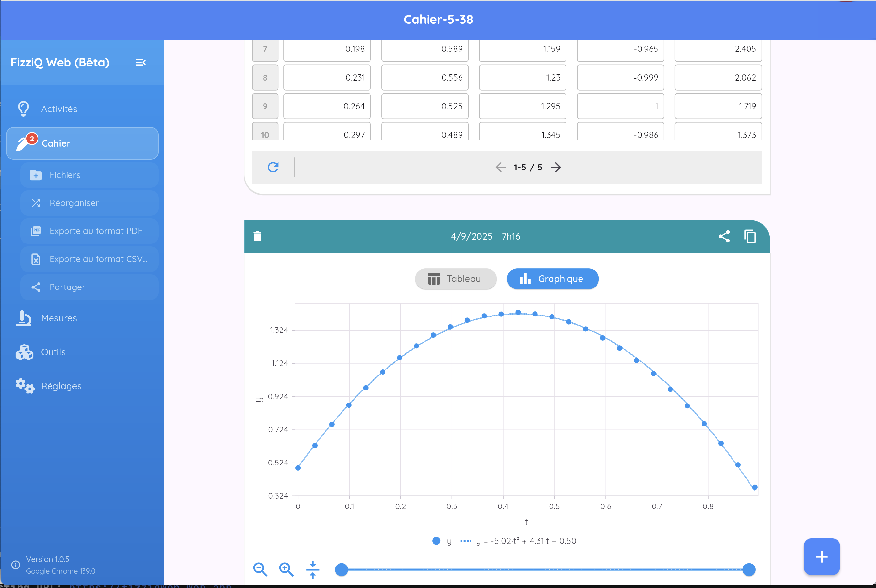The width and height of the screenshot is (876, 588).
Task: Choose Exporte au format CSV
Action: point(89,259)
